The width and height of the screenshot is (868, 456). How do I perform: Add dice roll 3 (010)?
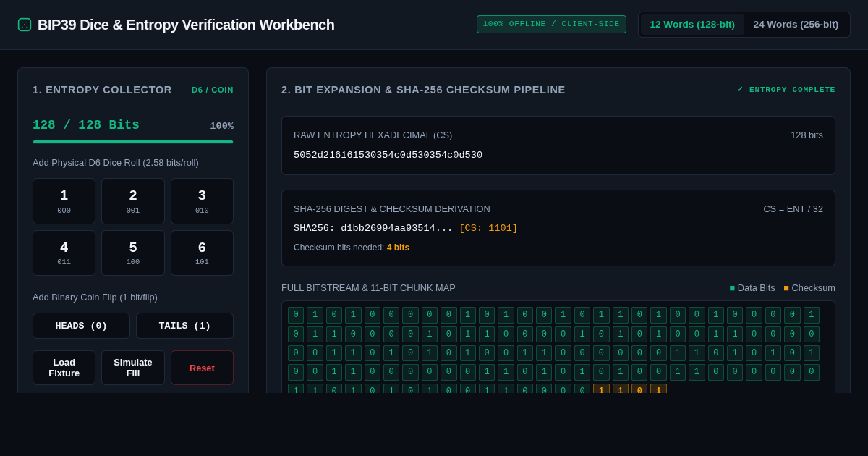click(202, 201)
